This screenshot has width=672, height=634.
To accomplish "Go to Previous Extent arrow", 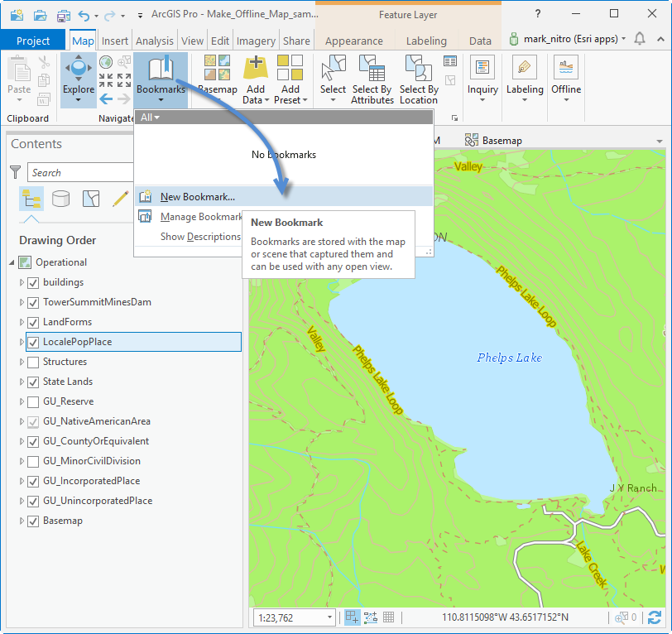I will [x=106, y=99].
